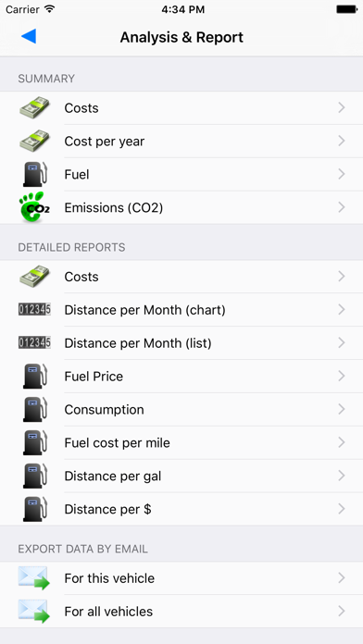Screen dimensions: 363x644
Task: Choose Distance per Month (list) entry
Action: click(x=181, y=343)
